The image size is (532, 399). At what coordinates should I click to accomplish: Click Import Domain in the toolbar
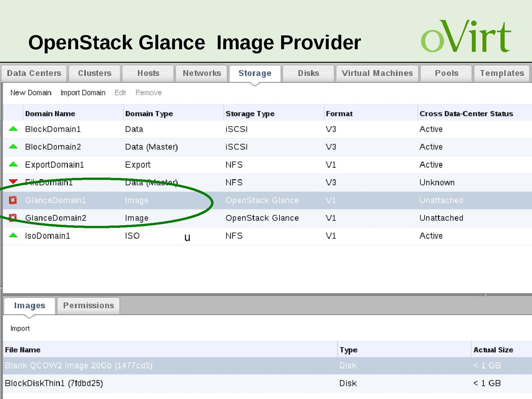[83, 93]
